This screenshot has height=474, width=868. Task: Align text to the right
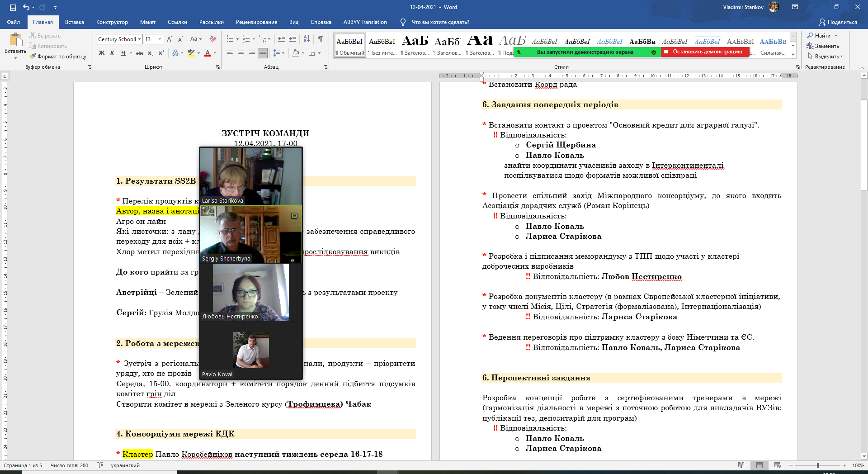point(252,53)
